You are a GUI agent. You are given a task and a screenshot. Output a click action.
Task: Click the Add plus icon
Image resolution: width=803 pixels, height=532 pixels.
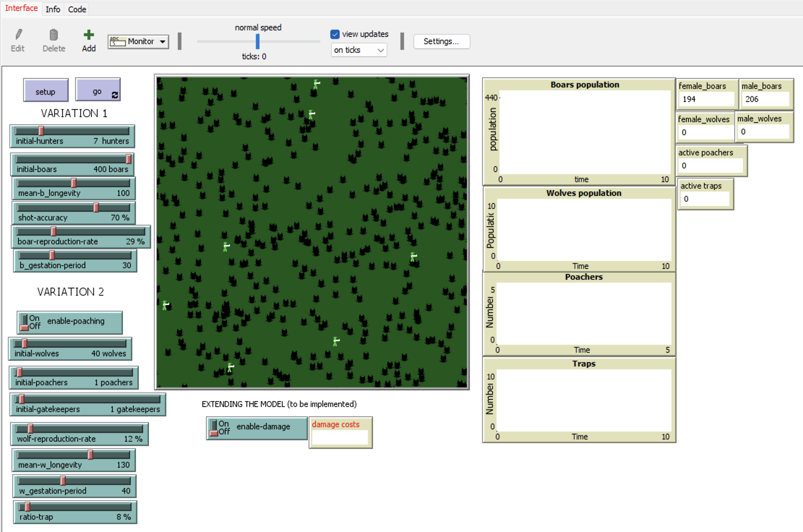pos(88,35)
